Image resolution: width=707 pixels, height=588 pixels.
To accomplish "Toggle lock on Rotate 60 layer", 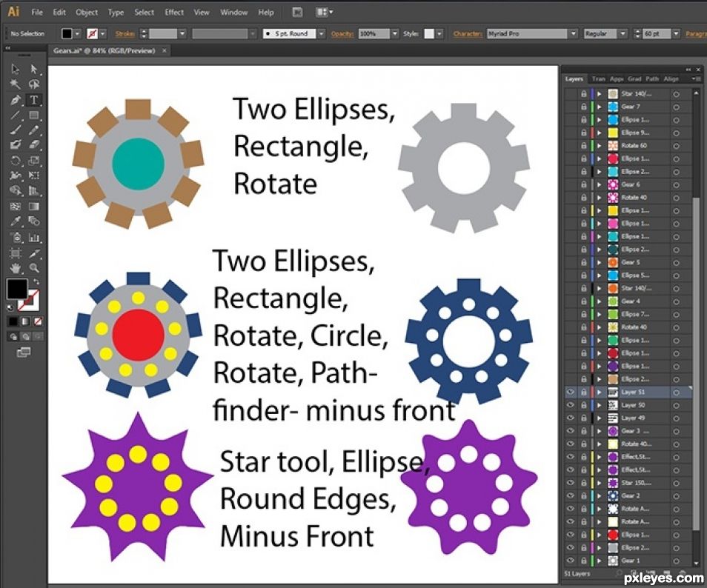I will point(583,146).
